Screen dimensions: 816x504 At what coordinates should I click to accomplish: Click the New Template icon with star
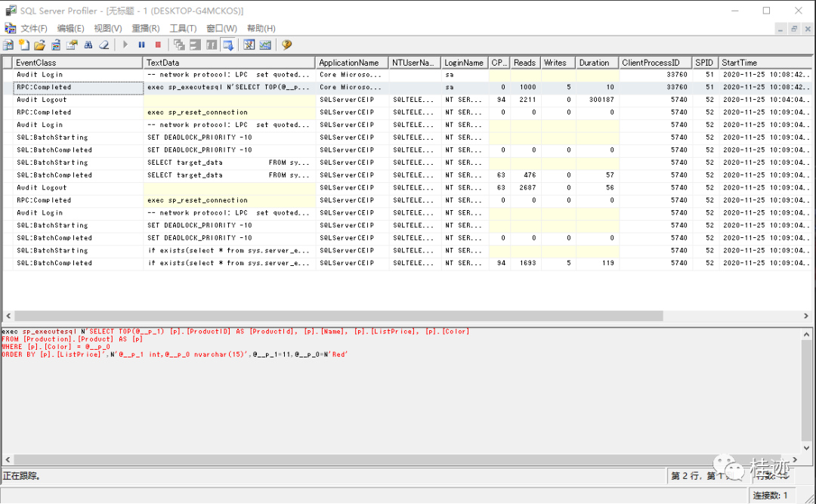coord(24,45)
